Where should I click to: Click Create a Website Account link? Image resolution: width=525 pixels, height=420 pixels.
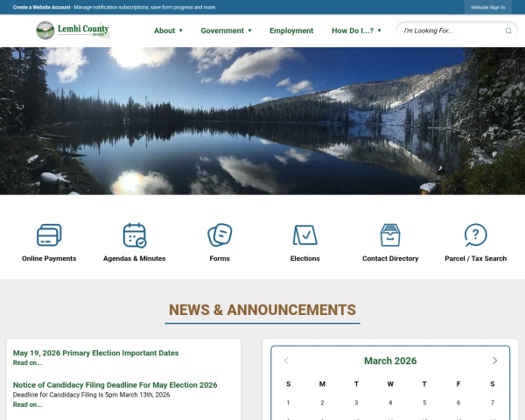point(41,7)
